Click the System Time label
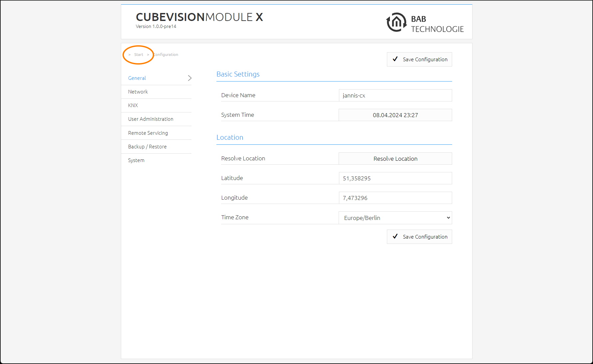593x364 pixels. (x=237, y=115)
